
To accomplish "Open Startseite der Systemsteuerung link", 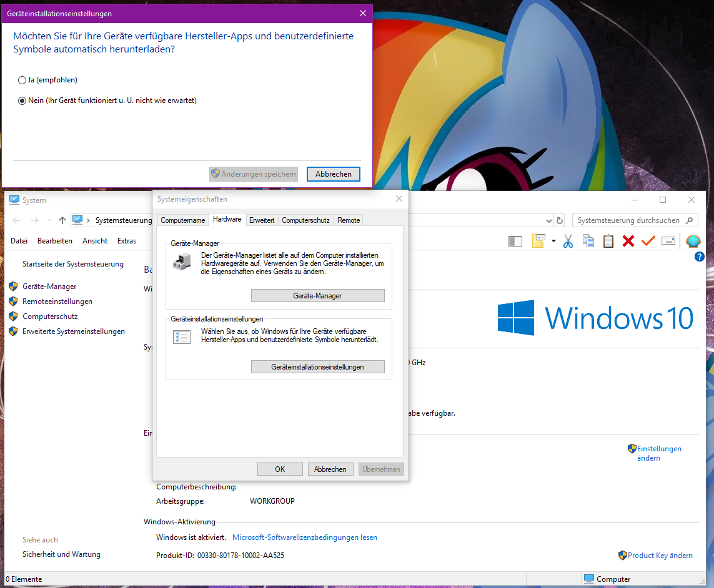I will coord(73,264).
